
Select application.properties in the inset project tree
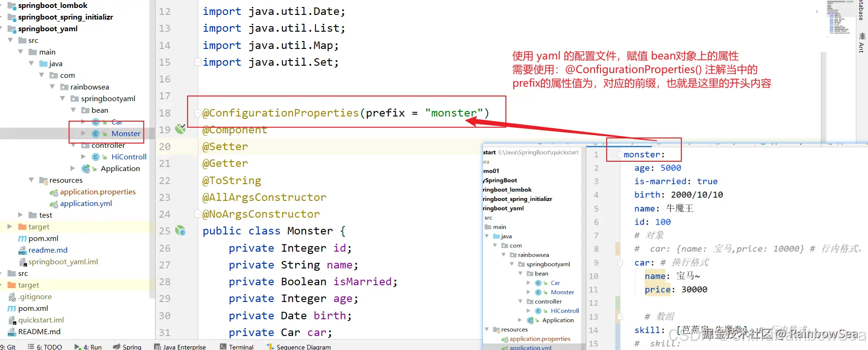coord(540,339)
